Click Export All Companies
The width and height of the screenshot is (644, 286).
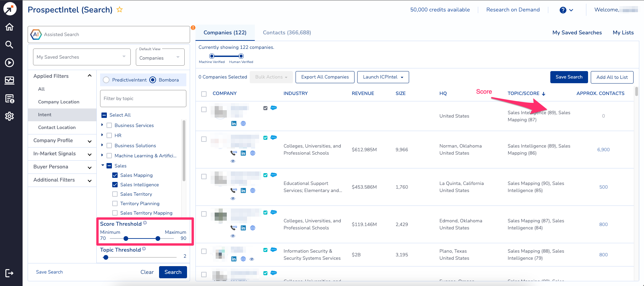tap(325, 77)
